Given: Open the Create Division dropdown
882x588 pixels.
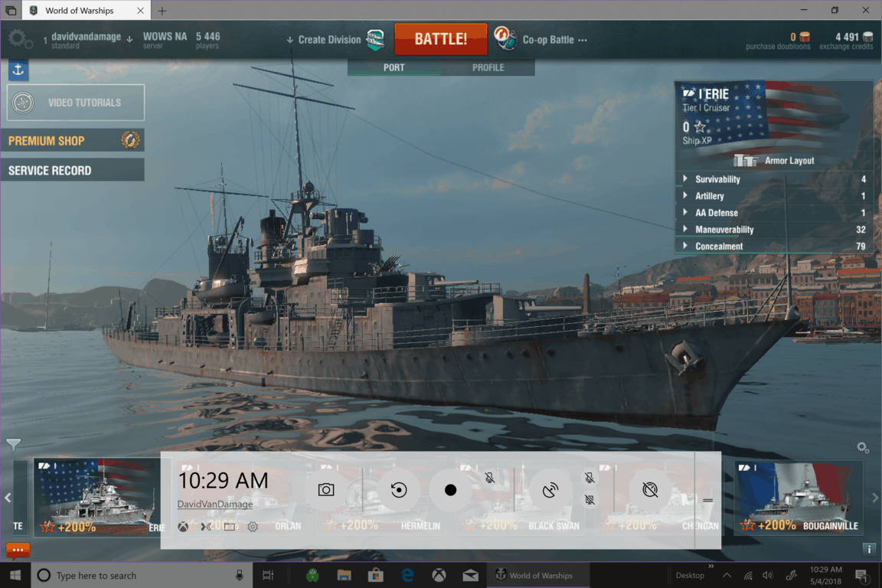Looking at the screenshot, I should pyautogui.click(x=324, y=39).
